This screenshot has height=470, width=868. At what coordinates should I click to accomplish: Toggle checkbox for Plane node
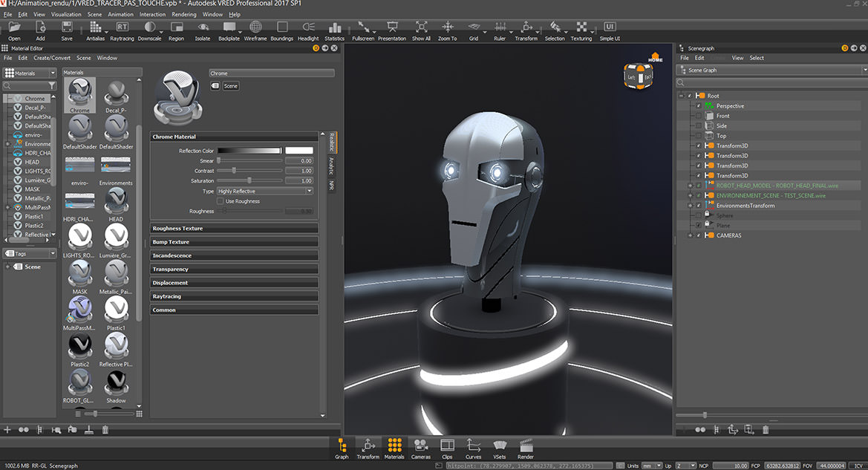tap(699, 225)
